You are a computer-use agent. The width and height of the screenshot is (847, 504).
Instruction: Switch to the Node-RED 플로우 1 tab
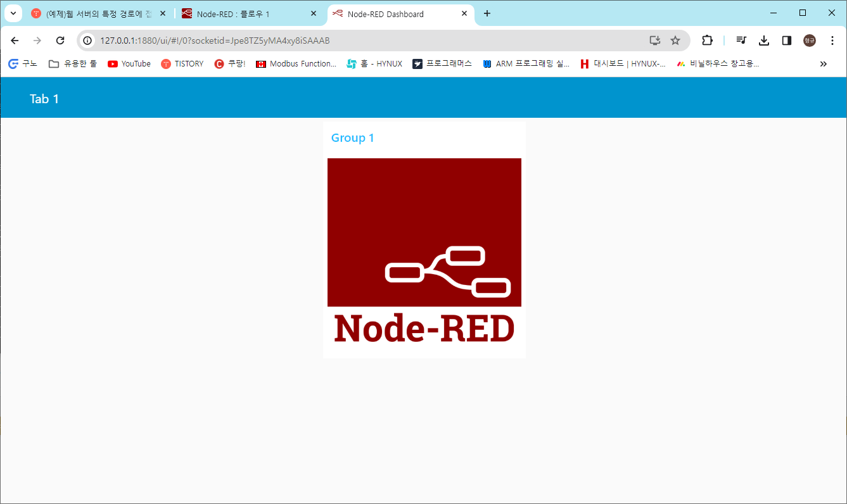coord(250,14)
